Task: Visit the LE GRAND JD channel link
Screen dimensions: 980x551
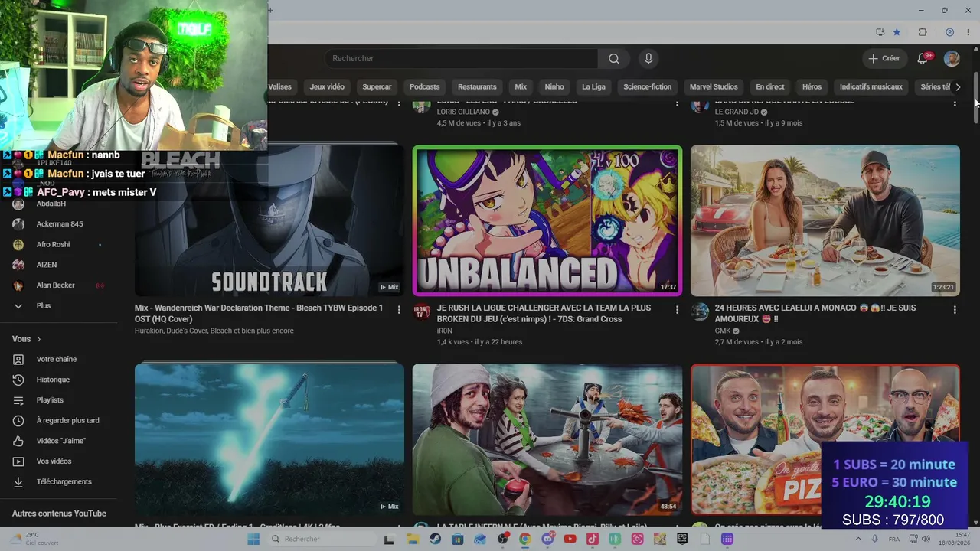Action: [x=737, y=112]
